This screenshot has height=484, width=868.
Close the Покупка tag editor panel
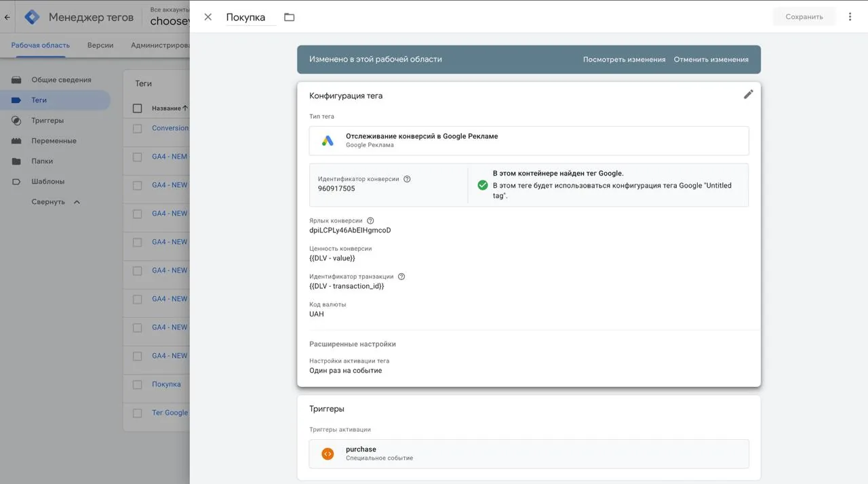(x=208, y=17)
